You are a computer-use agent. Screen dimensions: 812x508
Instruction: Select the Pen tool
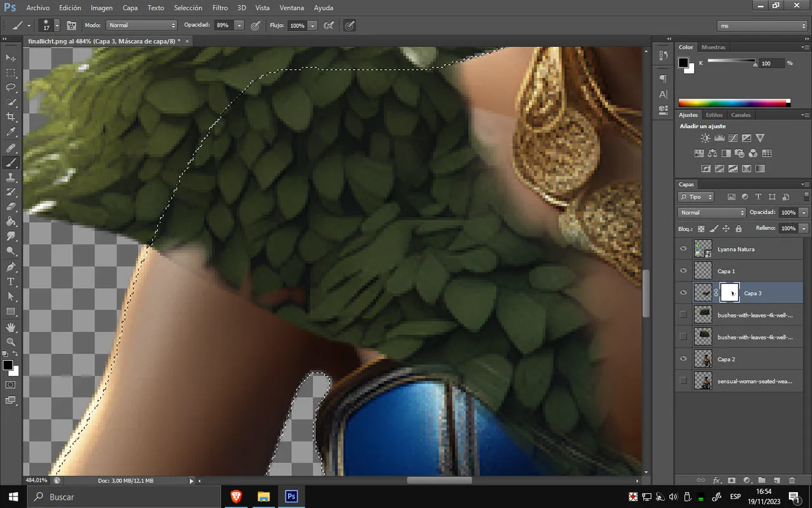click(x=11, y=267)
